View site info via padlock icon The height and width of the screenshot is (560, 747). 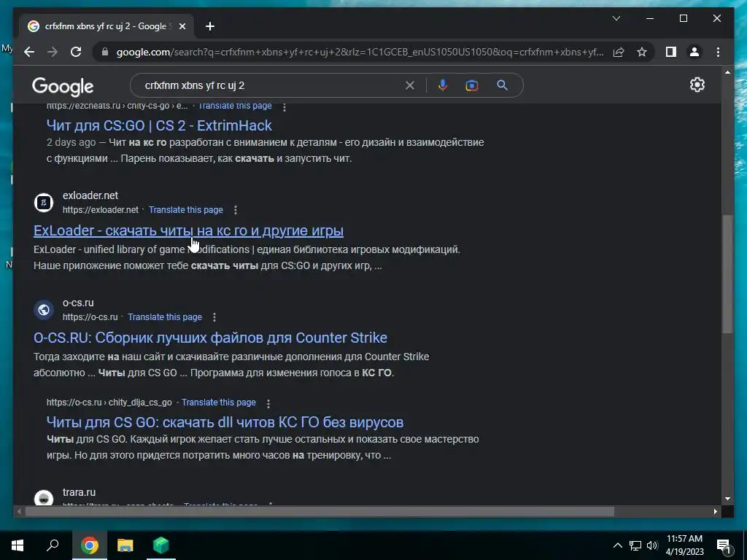[x=105, y=52]
